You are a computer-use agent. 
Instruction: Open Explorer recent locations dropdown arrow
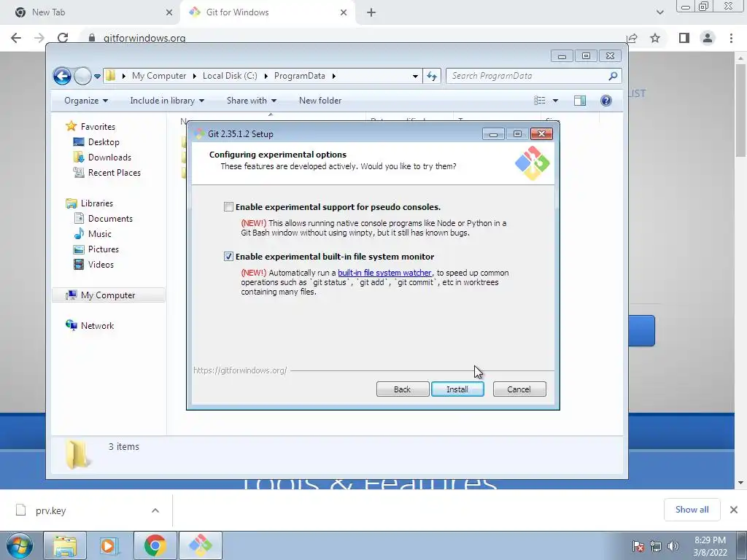point(97,76)
